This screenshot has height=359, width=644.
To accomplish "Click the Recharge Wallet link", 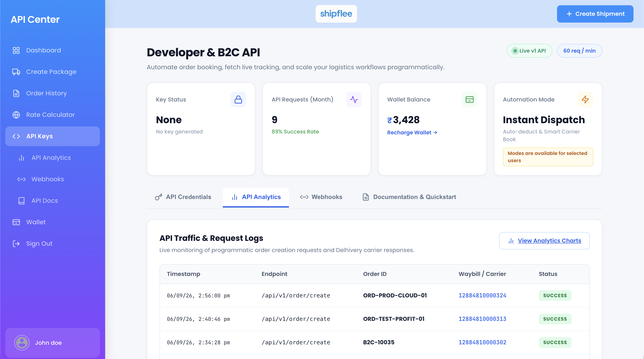I will (412, 133).
